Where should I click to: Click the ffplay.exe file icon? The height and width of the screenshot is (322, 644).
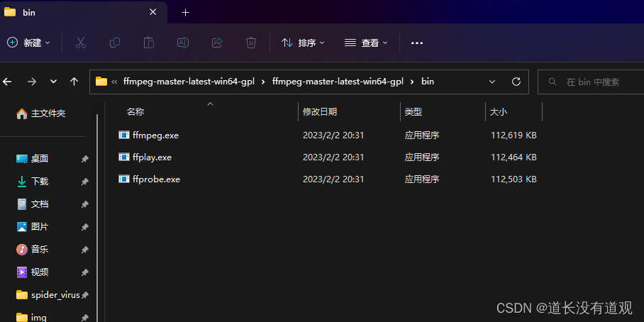(x=124, y=157)
